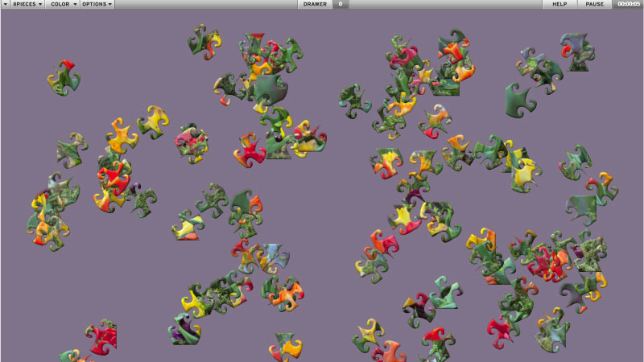Open the DRAWER panel

[x=315, y=4]
